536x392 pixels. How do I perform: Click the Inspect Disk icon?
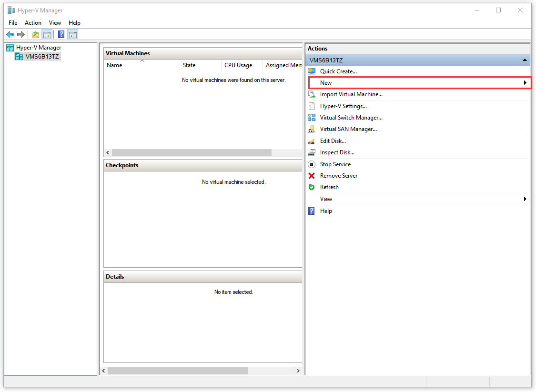(312, 152)
